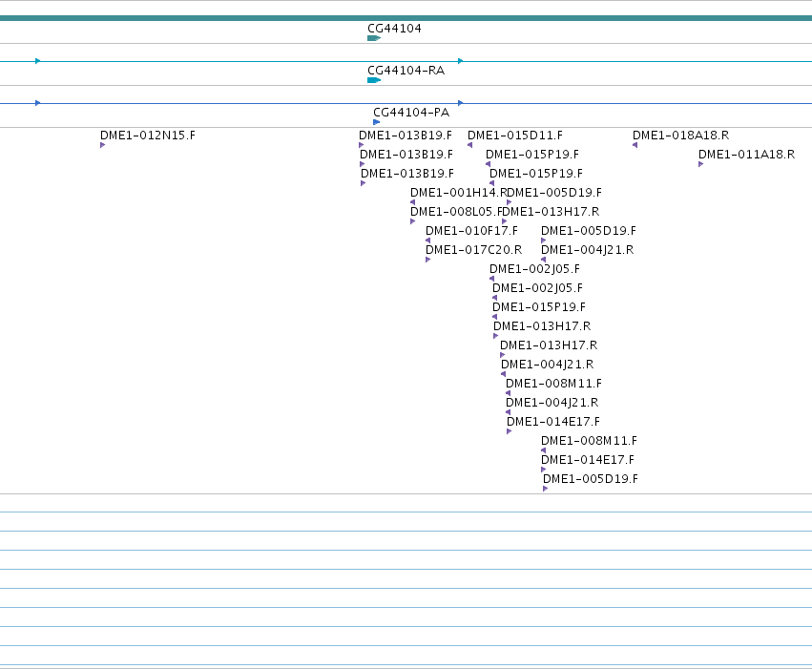Select the small blue CG44104-PA glyph
The height and width of the screenshot is (669, 812).
pyautogui.click(x=377, y=122)
